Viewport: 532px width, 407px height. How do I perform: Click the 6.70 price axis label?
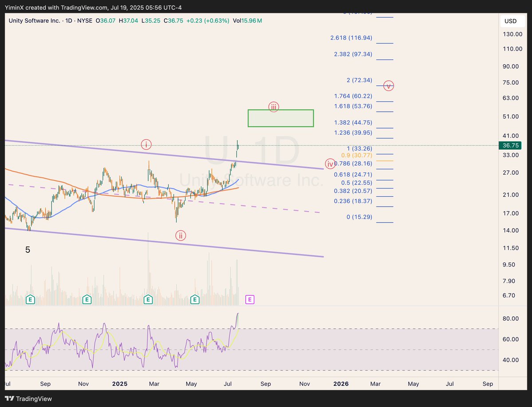pos(509,295)
